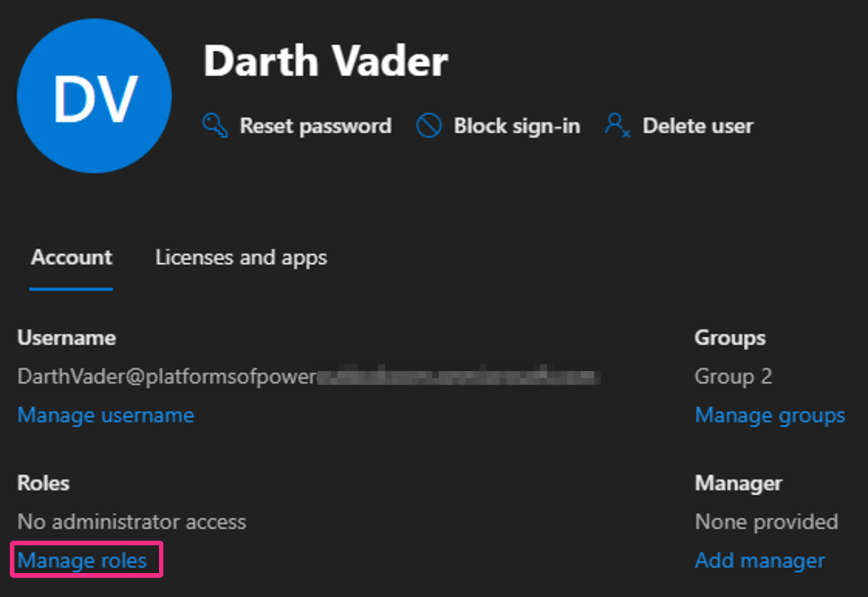Click the key icon beside Reset password
Screen dimensions: 868x597
(x=215, y=125)
